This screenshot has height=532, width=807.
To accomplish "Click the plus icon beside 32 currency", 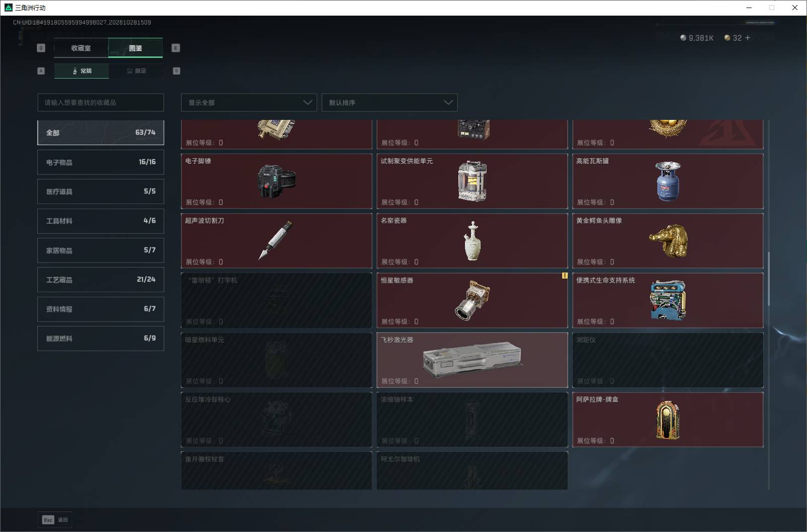I will tap(748, 38).
